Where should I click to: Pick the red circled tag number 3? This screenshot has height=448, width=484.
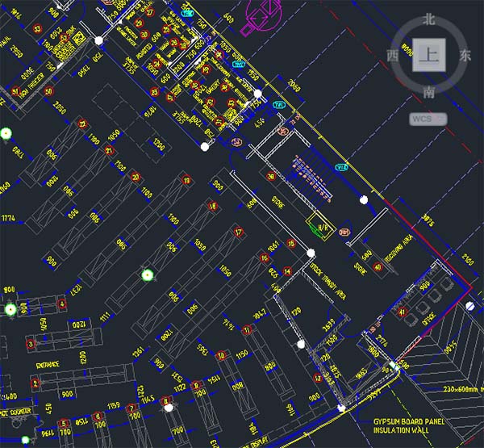coord(31,343)
